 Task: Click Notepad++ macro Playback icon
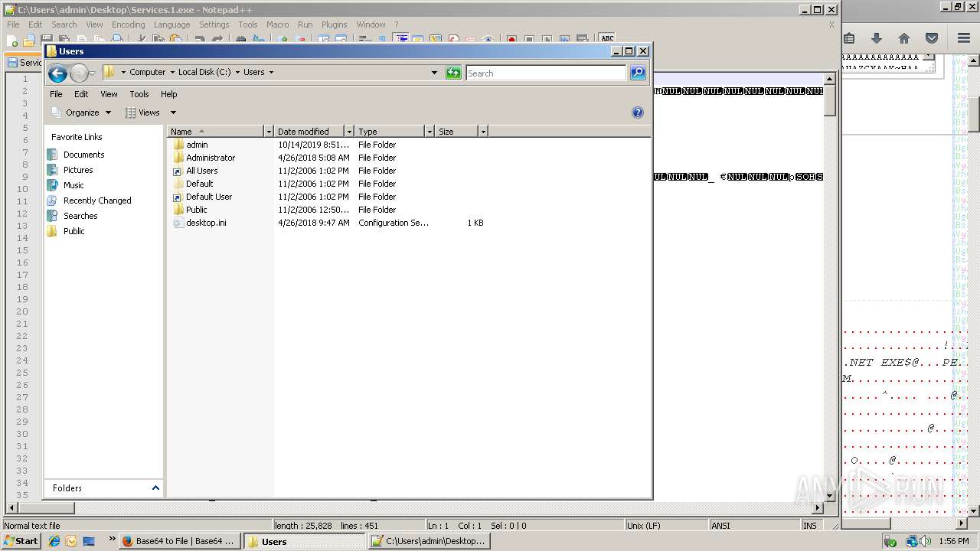click(547, 39)
